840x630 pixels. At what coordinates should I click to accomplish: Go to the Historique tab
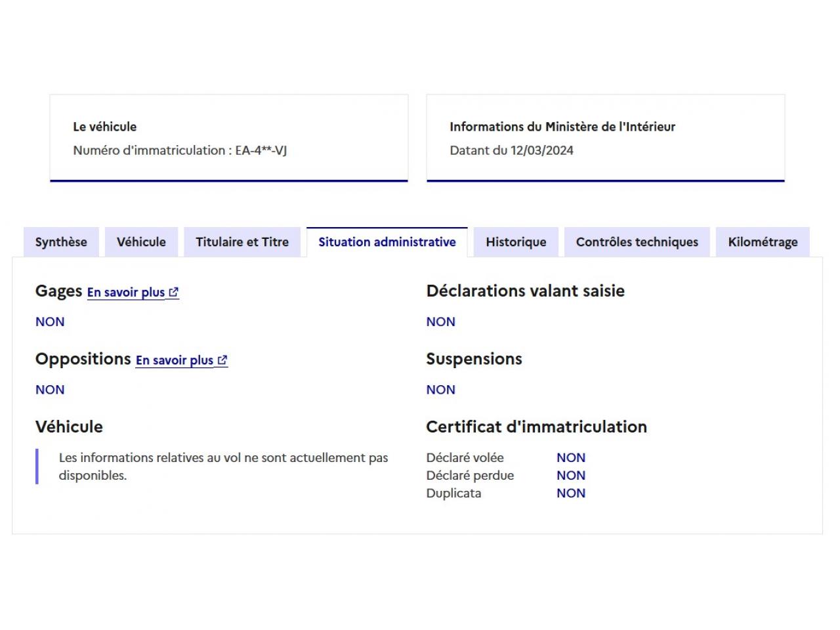point(516,242)
